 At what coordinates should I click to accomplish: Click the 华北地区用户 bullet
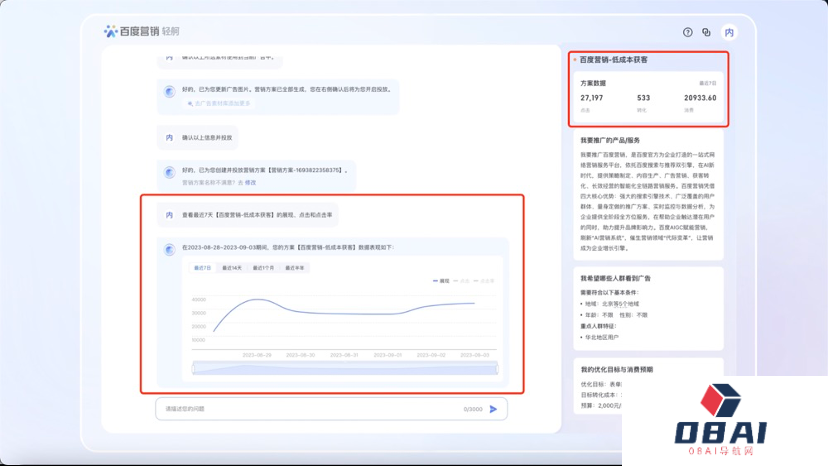coord(599,337)
